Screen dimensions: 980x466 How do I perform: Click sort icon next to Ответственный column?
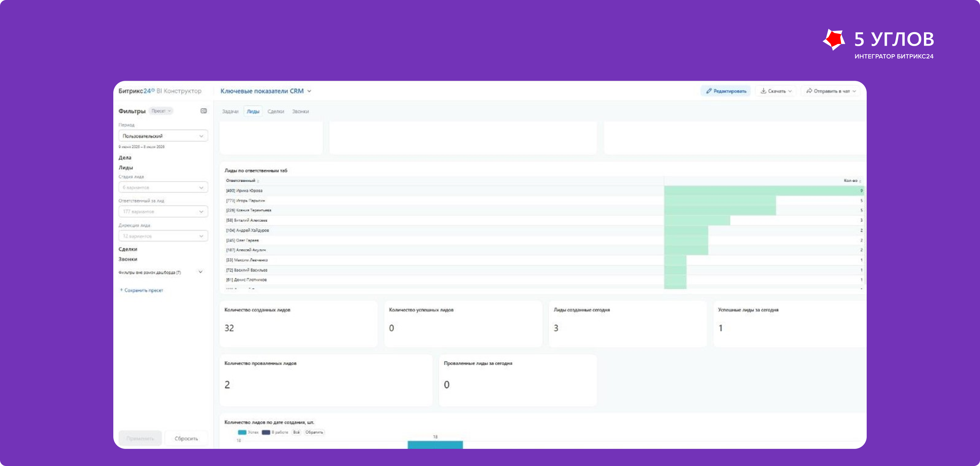(x=258, y=181)
